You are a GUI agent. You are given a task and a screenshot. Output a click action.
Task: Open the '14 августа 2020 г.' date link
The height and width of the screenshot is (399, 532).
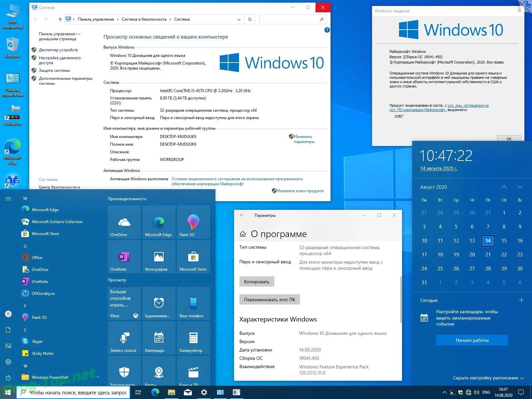click(439, 168)
